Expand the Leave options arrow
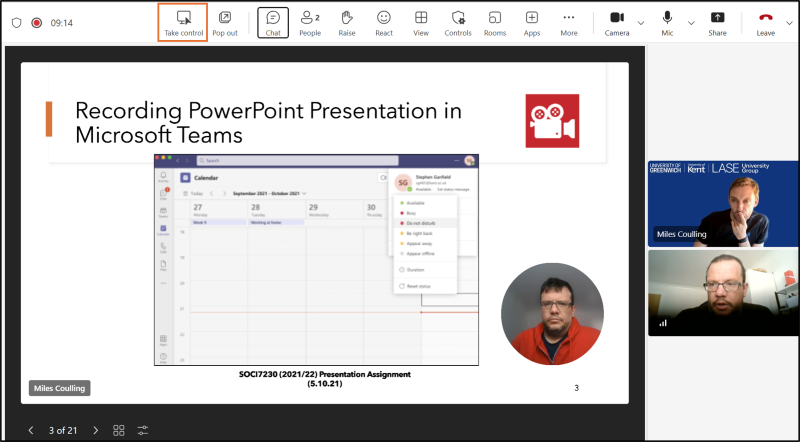This screenshot has height=442, width=800. pyautogui.click(x=789, y=23)
